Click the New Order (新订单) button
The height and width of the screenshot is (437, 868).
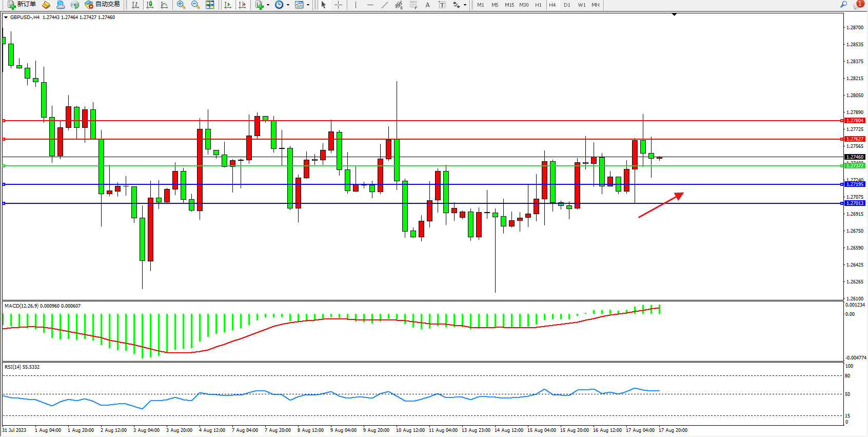[22, 5]
